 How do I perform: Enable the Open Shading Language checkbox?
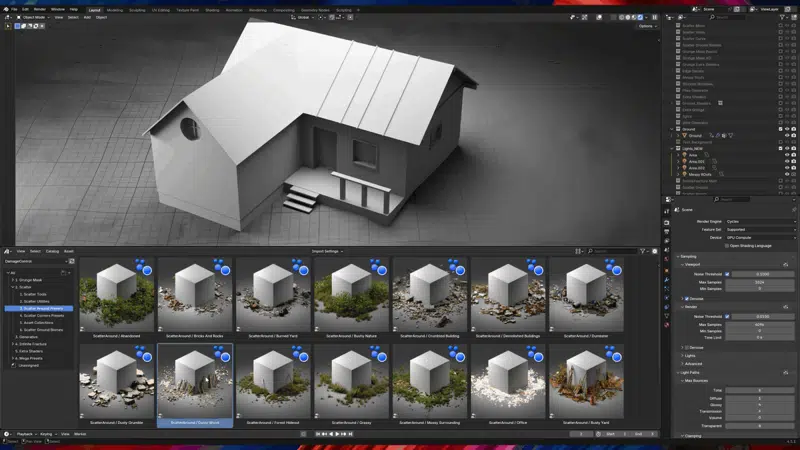click(x=727, y=246)
